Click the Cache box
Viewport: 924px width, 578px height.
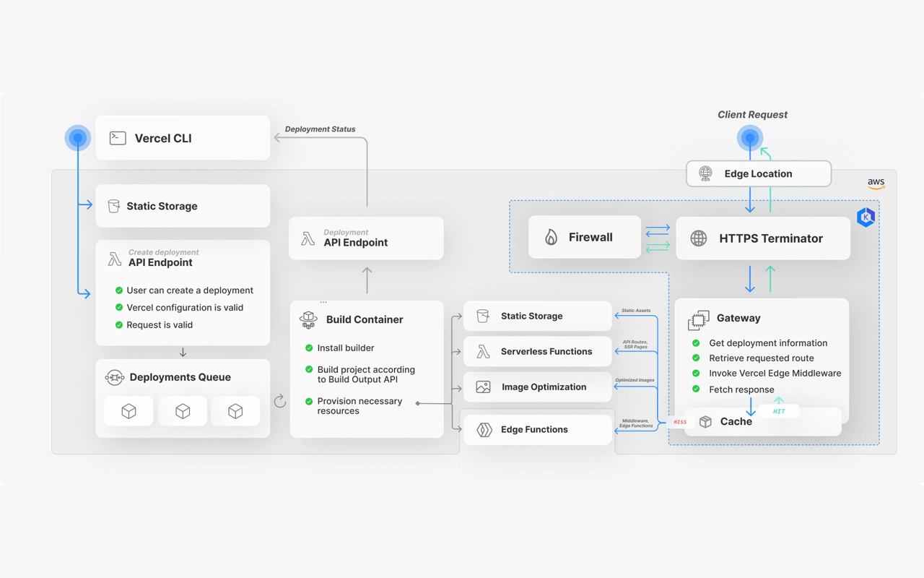pos(763,422)
